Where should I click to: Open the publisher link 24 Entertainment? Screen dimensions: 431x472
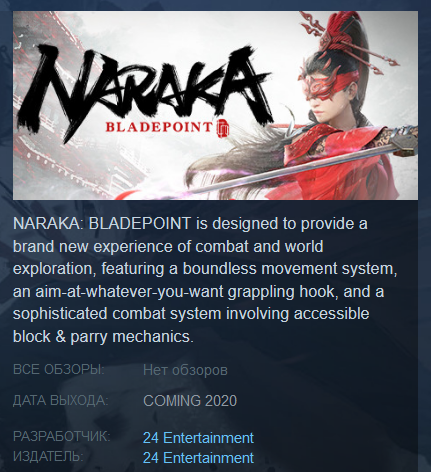tap(198, 458)
